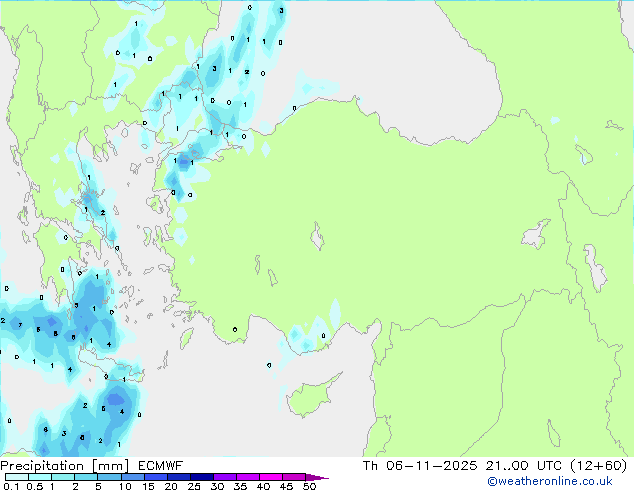The image size is (634, 490).
Task: Select the 40–45 mm legend color swatch
Action: [x=271, y=477]
